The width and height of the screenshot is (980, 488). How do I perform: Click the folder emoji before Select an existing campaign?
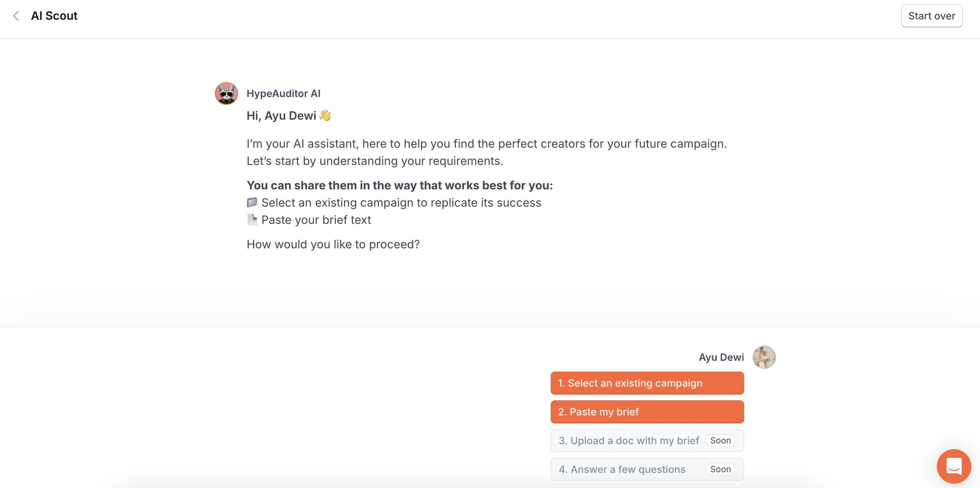(252, 202)
